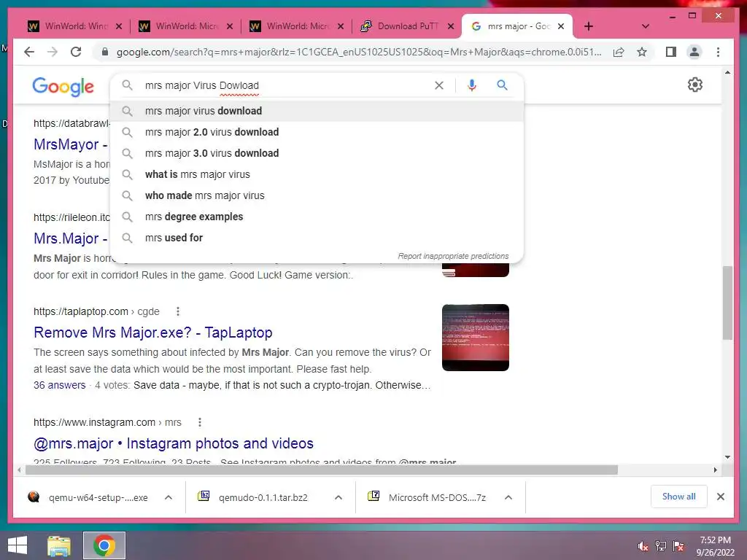Open the taskbar clock showing 7:52 PM
This screenshot has width=747, height=560.
click(x=715, y=546)
